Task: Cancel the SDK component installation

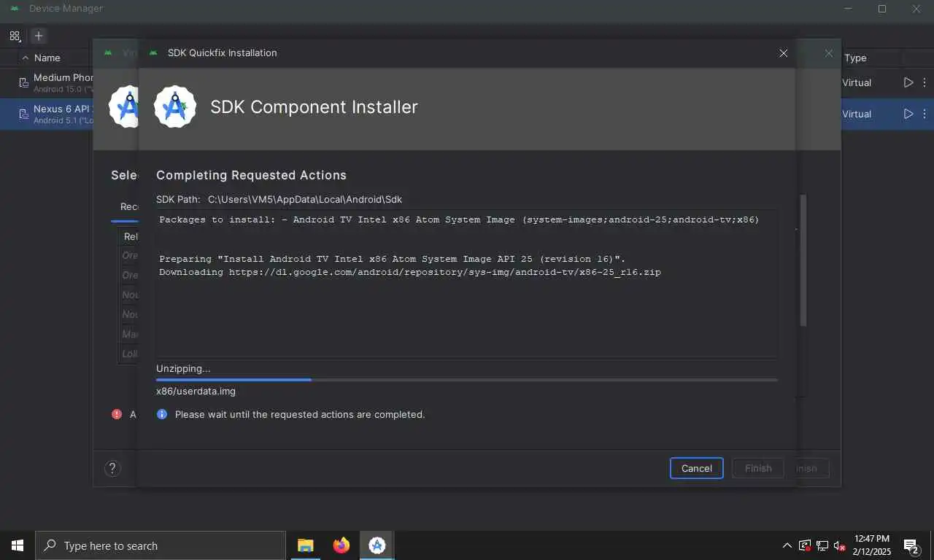Action: click(696, 468)
